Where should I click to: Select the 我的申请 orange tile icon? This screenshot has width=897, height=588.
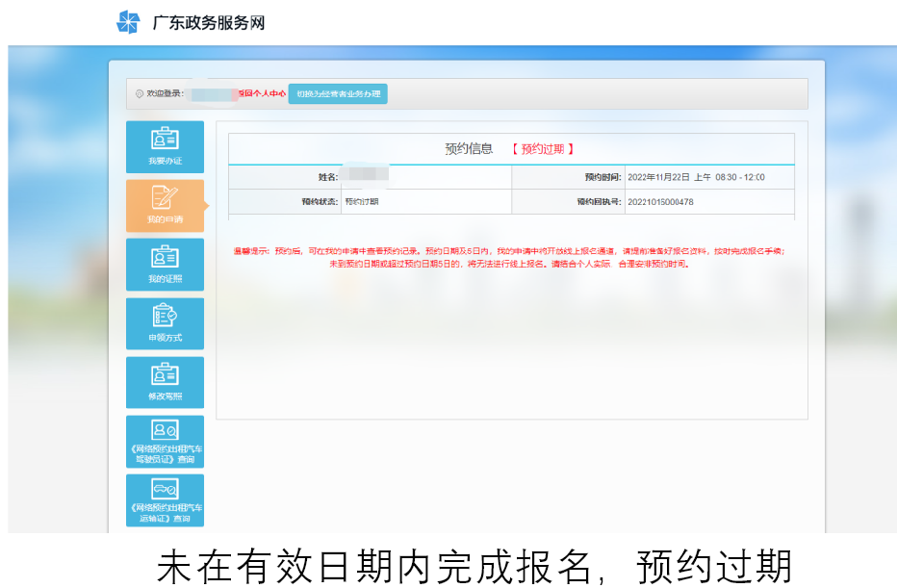[x=165, y=198]
